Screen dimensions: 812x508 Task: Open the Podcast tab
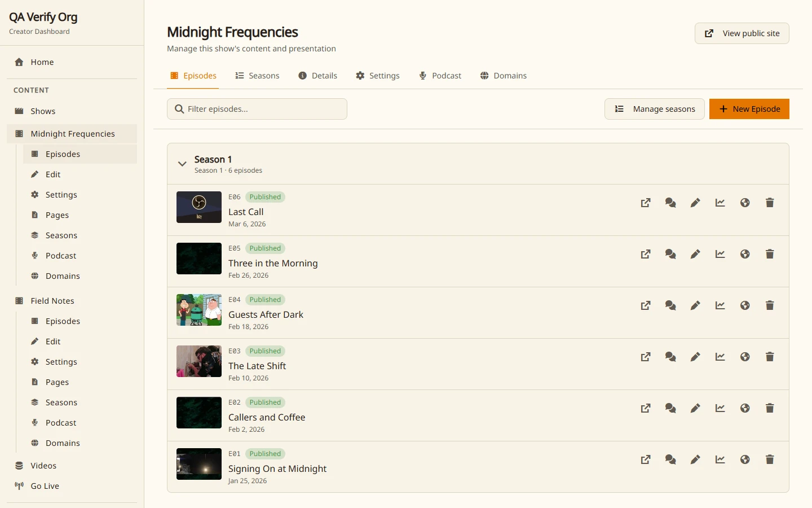(x=440, y=76)
